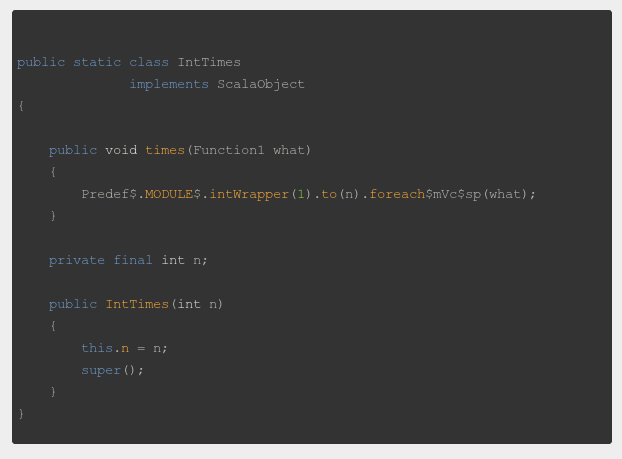
Task: Click the 'void' return type
Action: pyautogui.click(x=121, y=150)
